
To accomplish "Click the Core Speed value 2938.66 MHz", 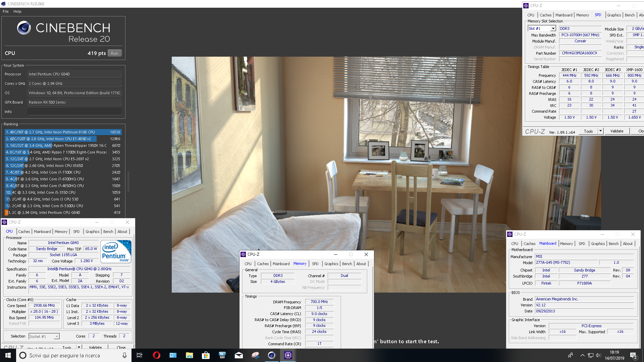I will (x=44, y=305).
